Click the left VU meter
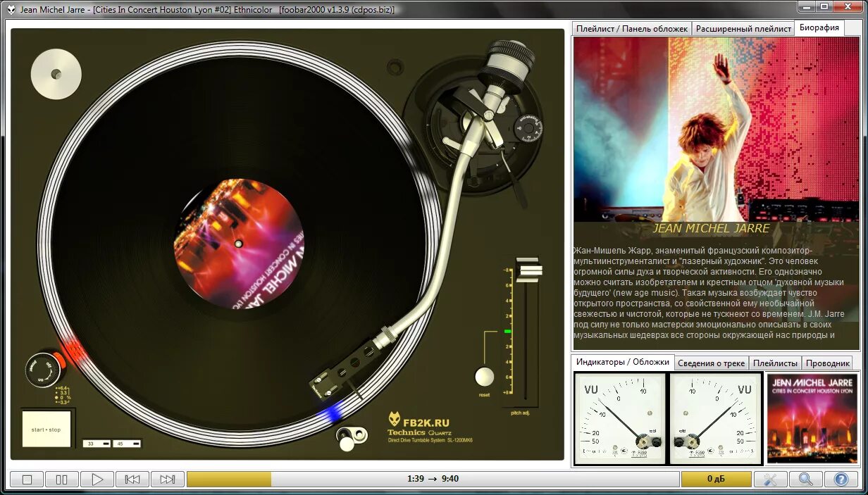Screen dimensions: 868x495 coord(619,418)
